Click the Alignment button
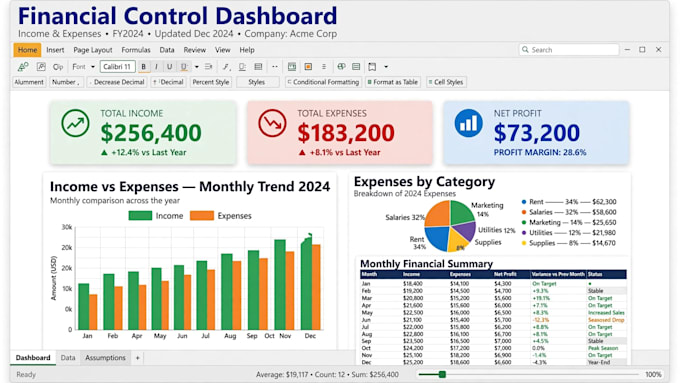The image size is (680, 383). (29, 82)
